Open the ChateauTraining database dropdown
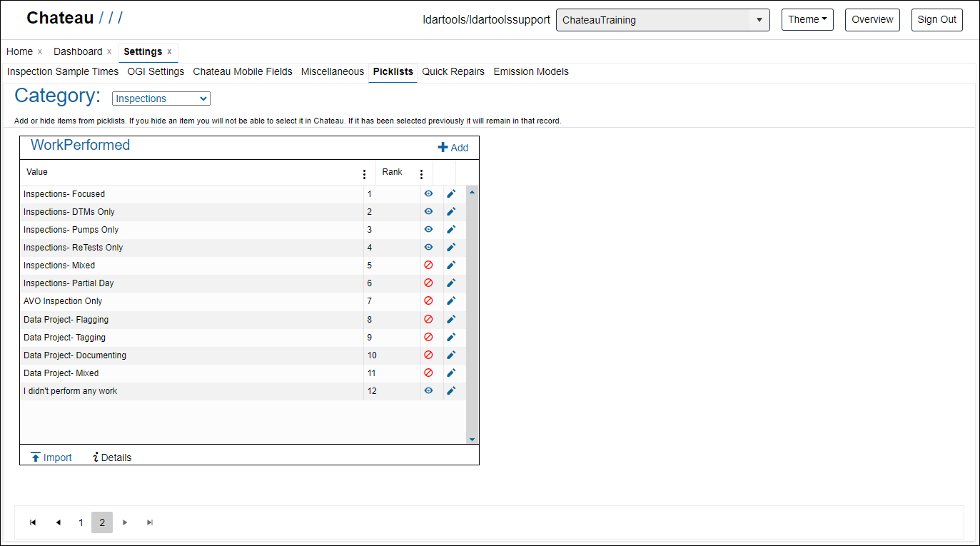This screenshot has height=546, width=980. click(663, 20)
